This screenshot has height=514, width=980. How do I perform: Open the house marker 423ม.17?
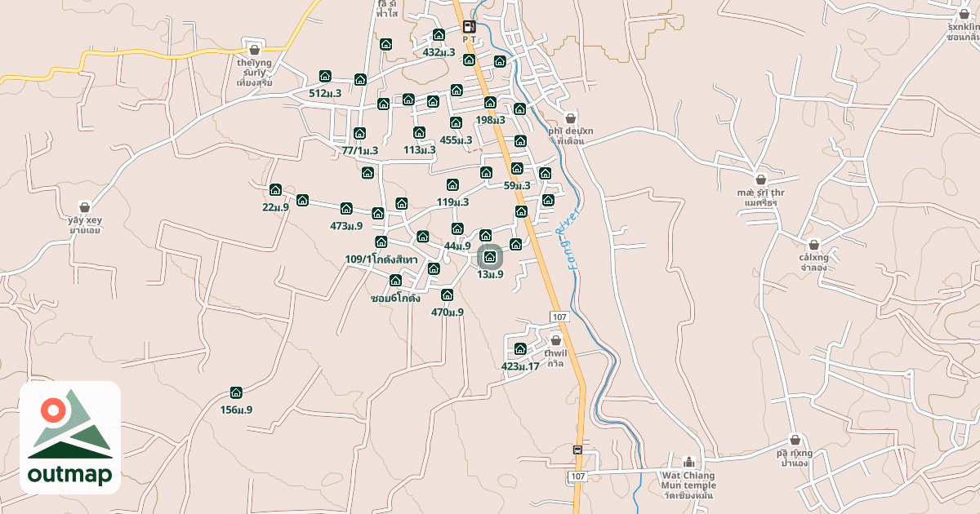click(520, 349)
